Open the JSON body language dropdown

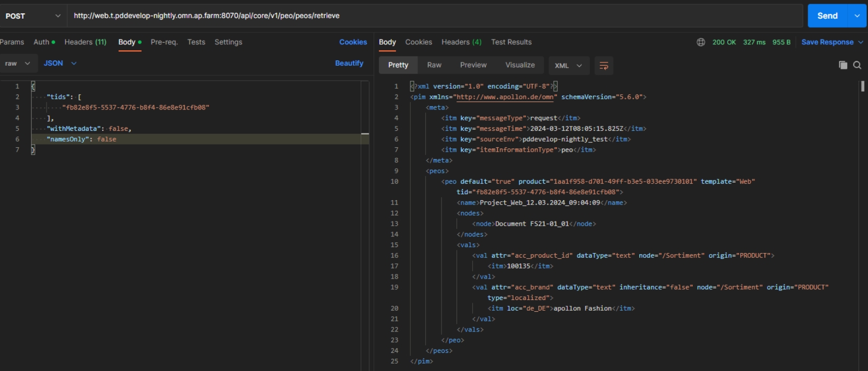coord(60,63)
